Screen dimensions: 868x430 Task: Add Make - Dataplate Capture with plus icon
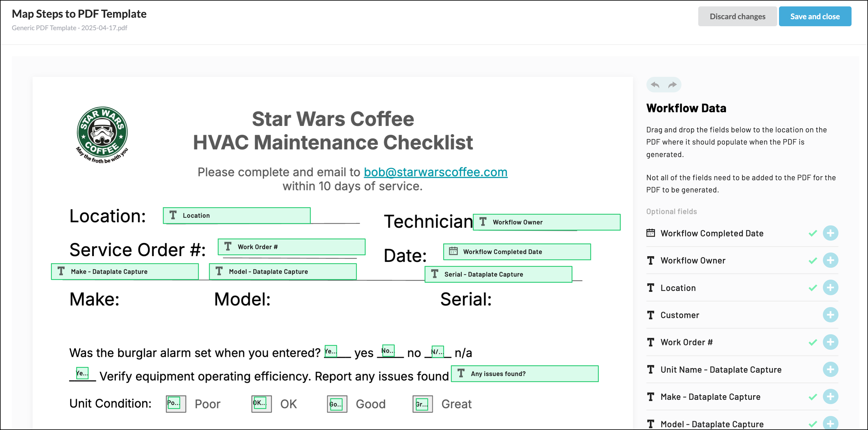pyautogui.click(x=830, y=397)
